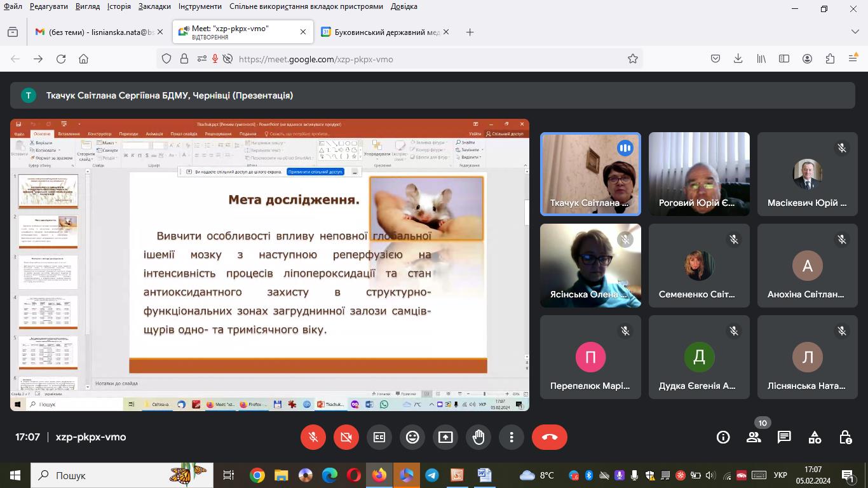Bookmark this page with the star
The width and height of the screenshot is (868, 488).
tap(632, 58)
